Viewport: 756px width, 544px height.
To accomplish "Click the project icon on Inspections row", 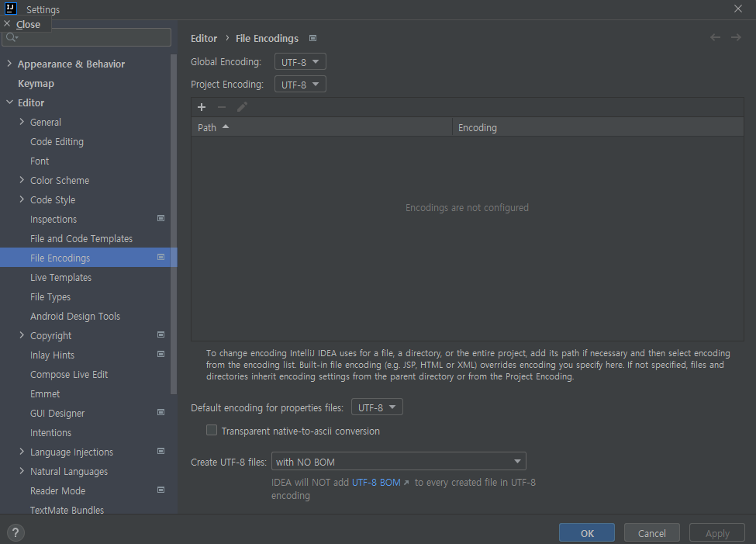I will pos(161,218).
